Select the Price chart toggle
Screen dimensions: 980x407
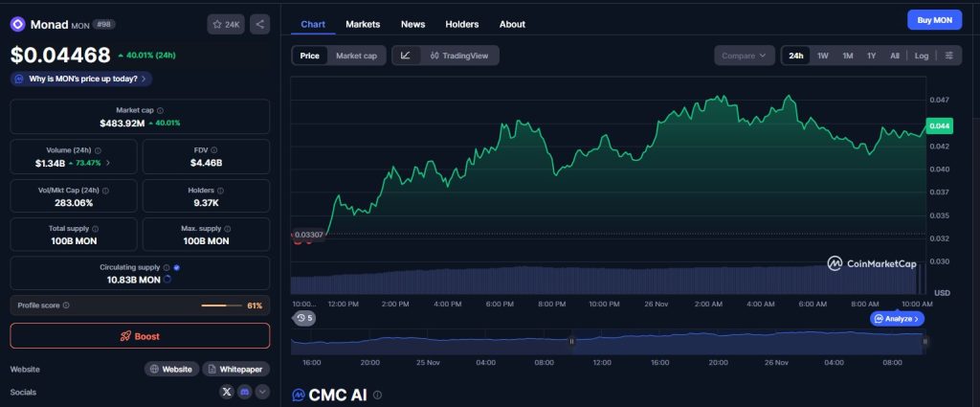click(309, 56)
